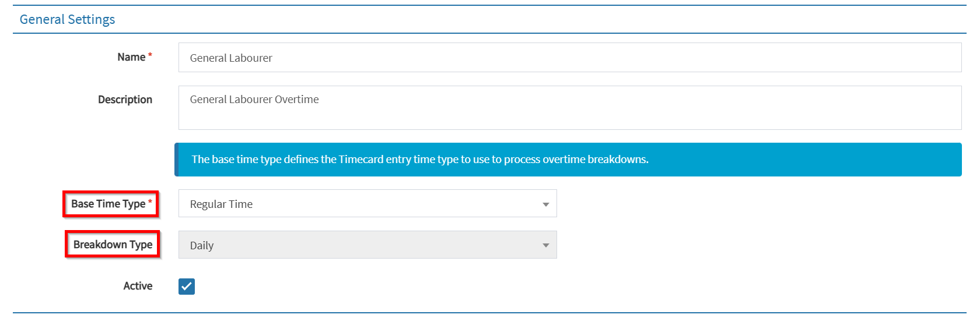Image resolution: width=980 pixels, height=318 pixels.
Task: Click the Base Time Type label
Action: [108, 204]
